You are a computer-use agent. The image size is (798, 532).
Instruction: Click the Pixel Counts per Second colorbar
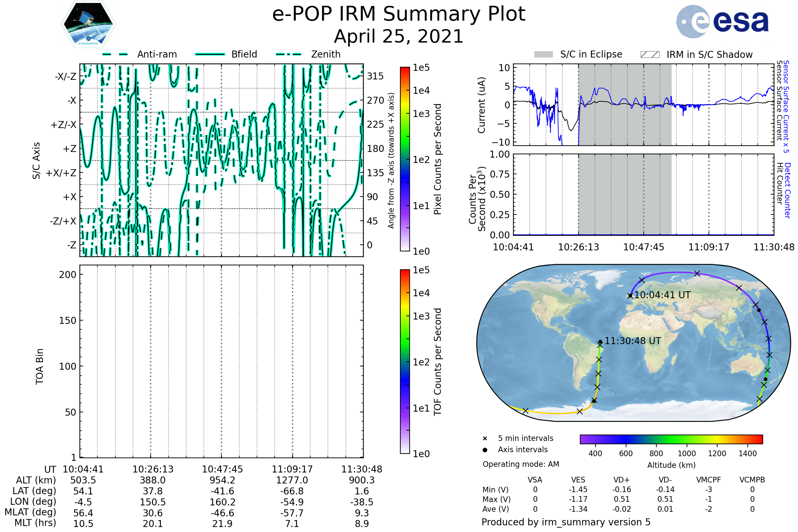[405, 159]
